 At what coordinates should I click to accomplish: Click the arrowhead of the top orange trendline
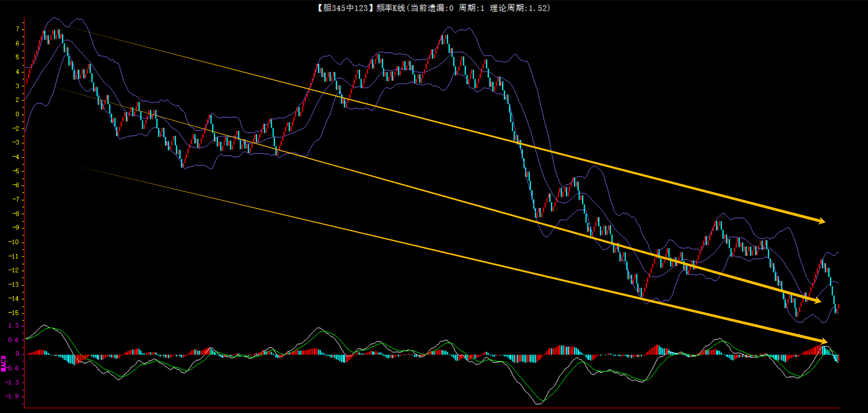821,221
